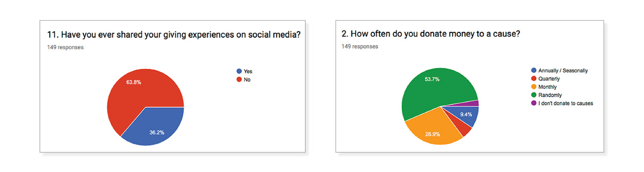Viewport: 644px width, 172px height.
Task: Click the blue Yes legend dot
Action: [x=239, y=71]
